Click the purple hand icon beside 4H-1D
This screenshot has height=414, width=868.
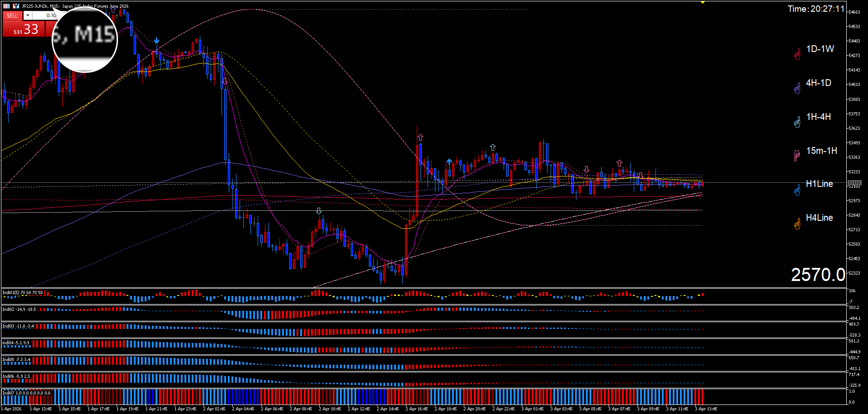click(x=797, y=88)
